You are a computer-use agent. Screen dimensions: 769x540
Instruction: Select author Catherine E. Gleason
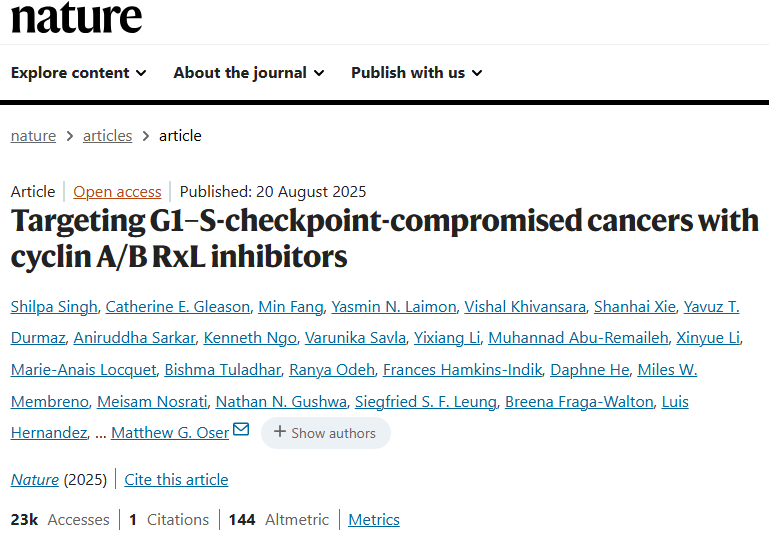pyautogui.click(x=175, y=306)
